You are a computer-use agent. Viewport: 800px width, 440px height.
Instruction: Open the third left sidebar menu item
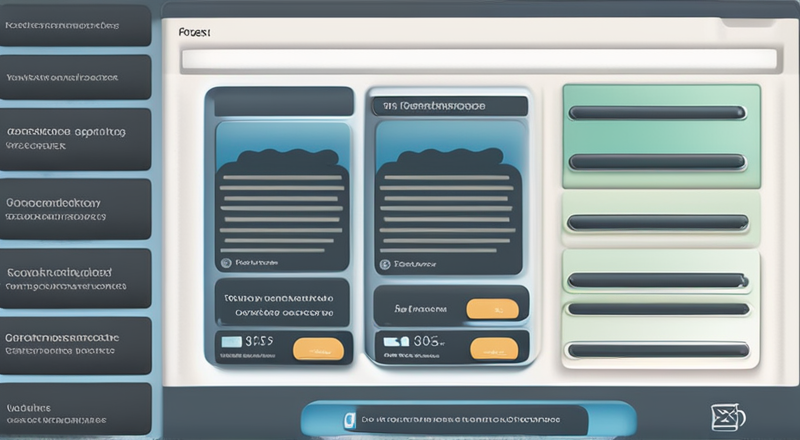coord(75,138)
